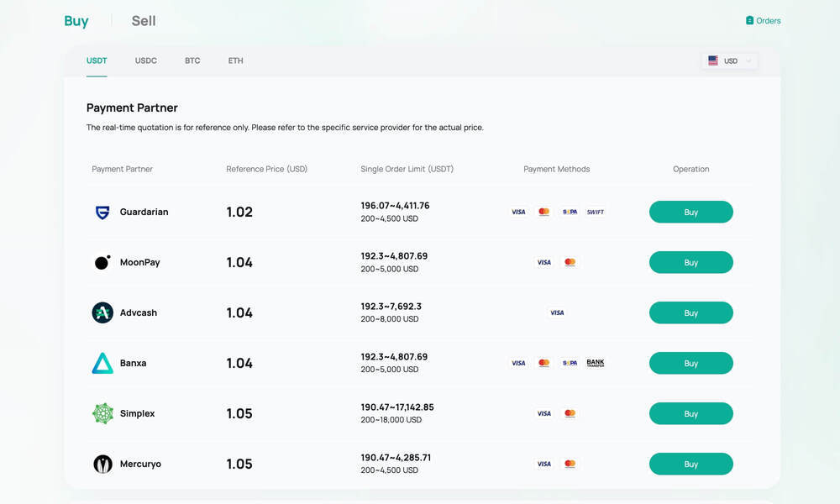Click the MoonPay logo icon
This screenshot has width=840, height=504.
coord(102,262)
